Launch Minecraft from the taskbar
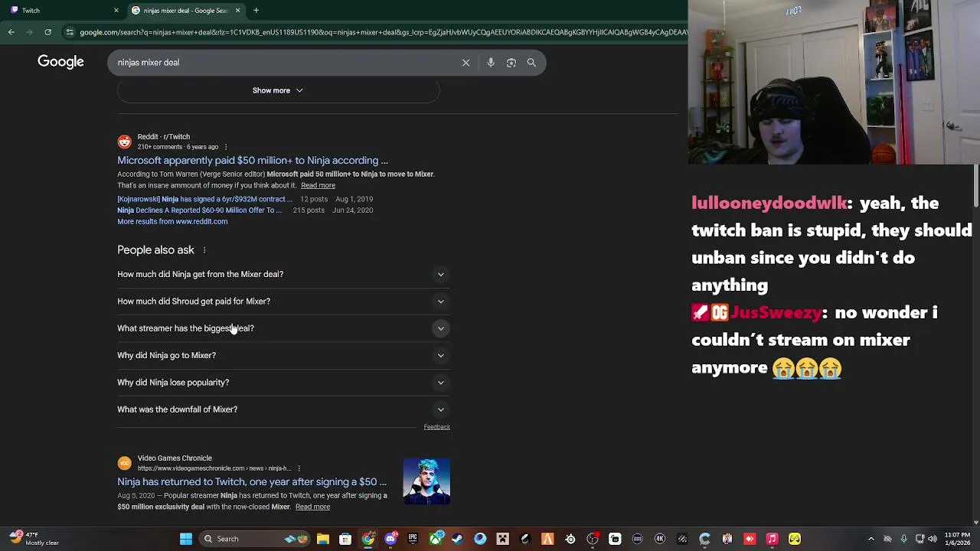This screenshot has height=551, width=980. 503,539
